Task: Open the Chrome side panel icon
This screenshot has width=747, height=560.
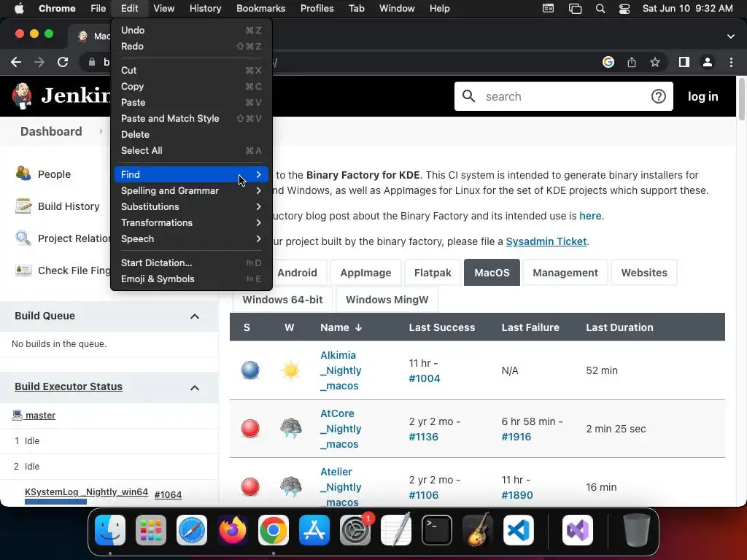Action: [x=684, y=62]
